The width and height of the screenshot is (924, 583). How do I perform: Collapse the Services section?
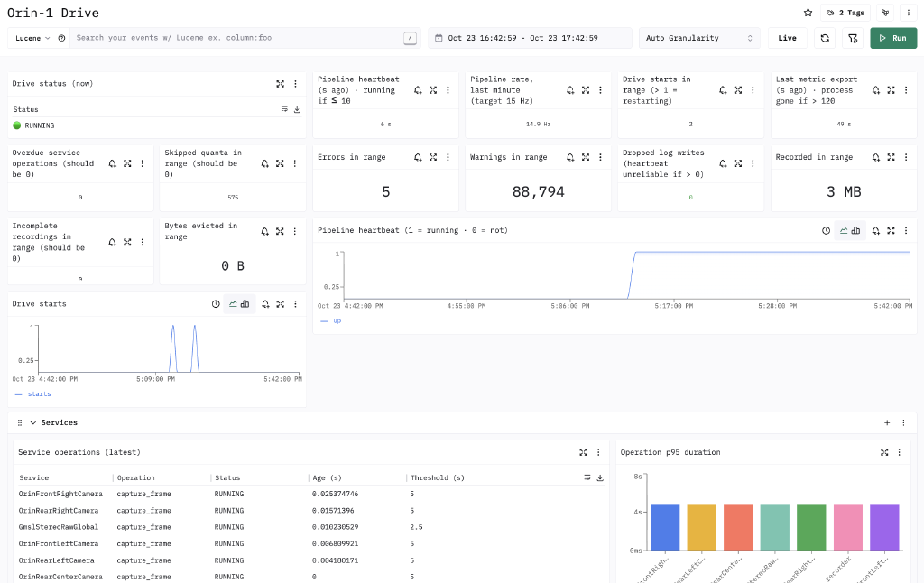click(33, 422)
